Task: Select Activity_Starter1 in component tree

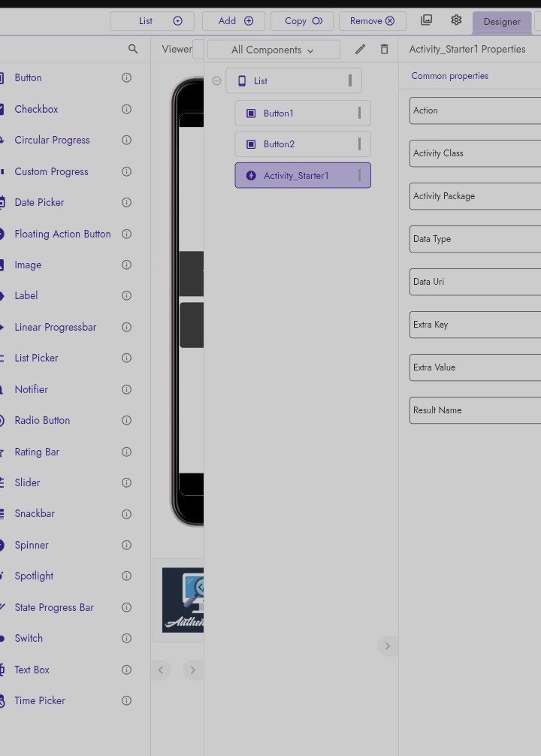Action: point(303,176)
